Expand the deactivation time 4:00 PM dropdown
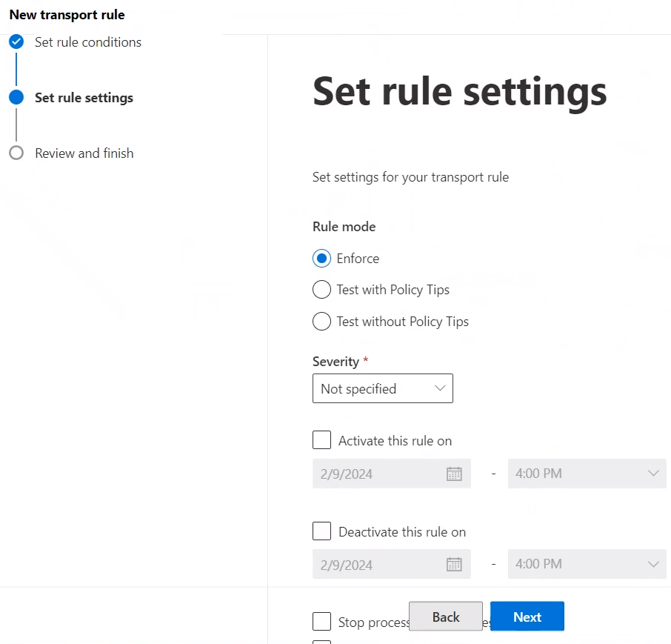 [x=587, y=565]
